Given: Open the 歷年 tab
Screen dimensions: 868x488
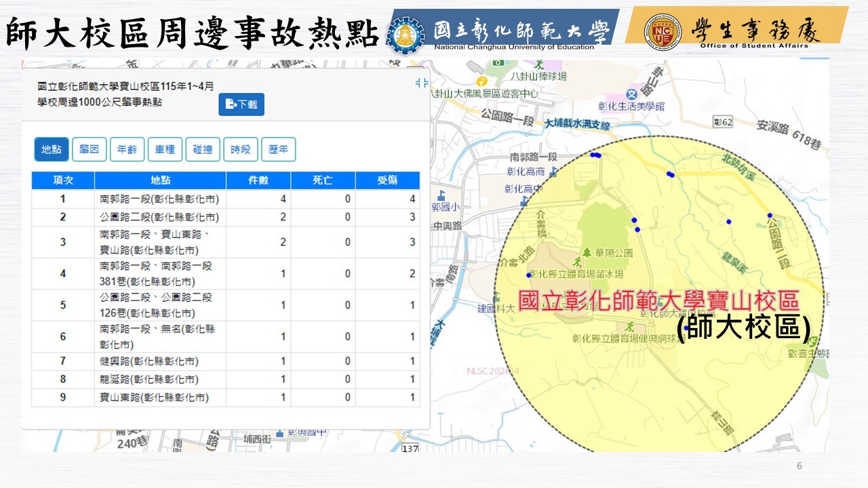Looking at the screenshot, I should (279, 150).
